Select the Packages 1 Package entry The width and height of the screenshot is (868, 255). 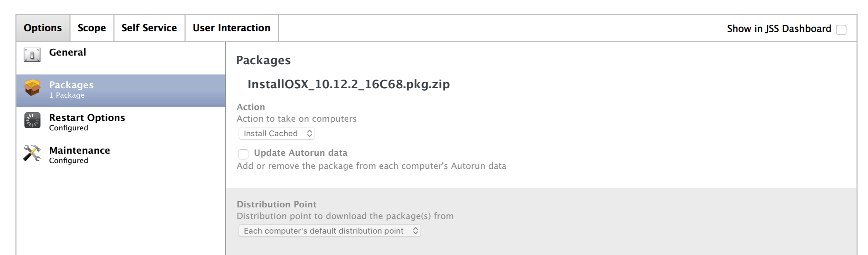(121, 91)
